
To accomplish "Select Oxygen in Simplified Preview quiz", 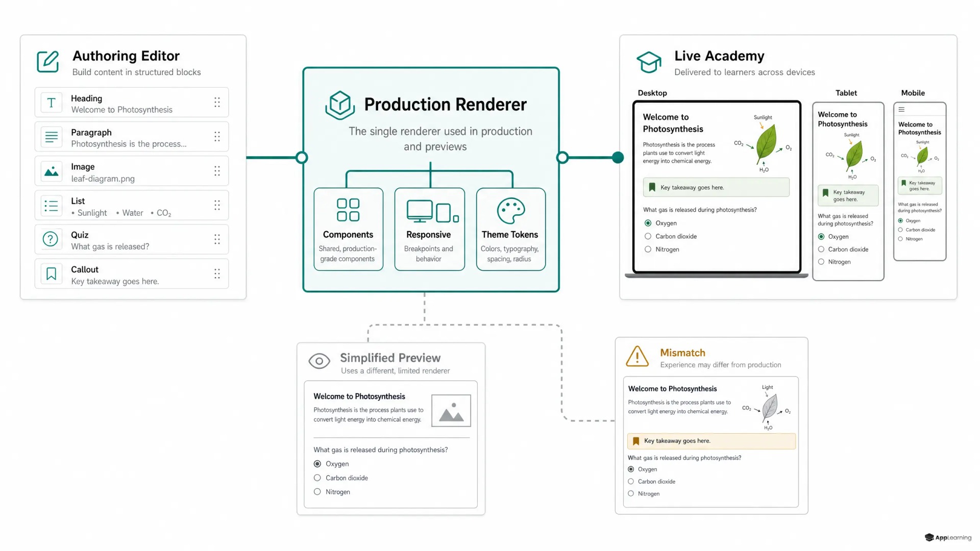I will 317,464.
